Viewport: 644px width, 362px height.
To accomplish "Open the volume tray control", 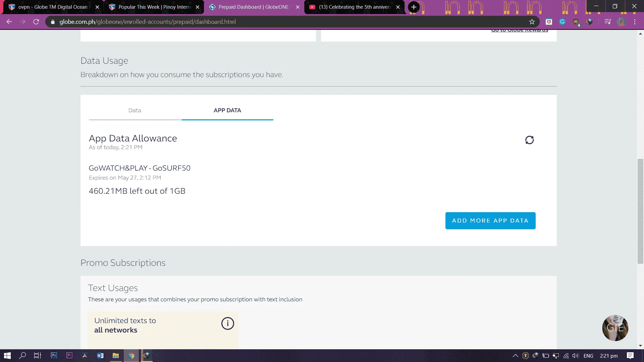I will tap(576, 356).
